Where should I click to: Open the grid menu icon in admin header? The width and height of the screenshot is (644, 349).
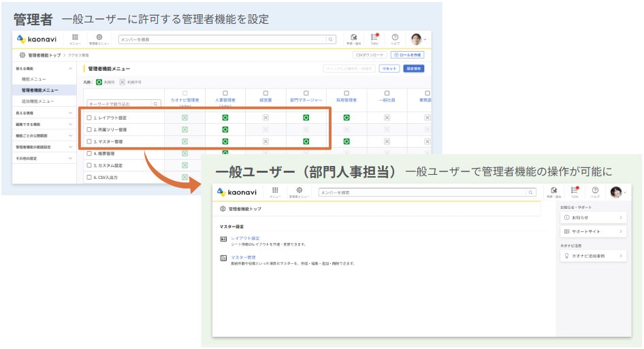click(75, 38)
